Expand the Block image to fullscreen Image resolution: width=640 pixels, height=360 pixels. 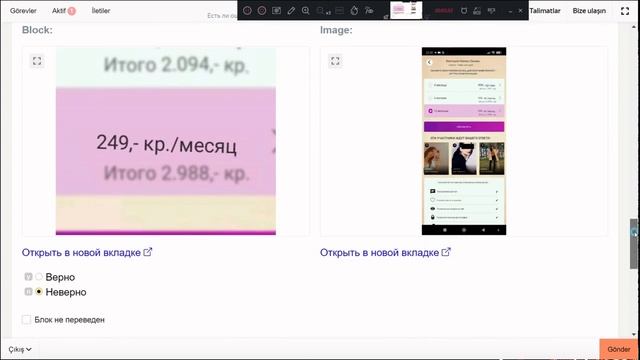[37, 61]
